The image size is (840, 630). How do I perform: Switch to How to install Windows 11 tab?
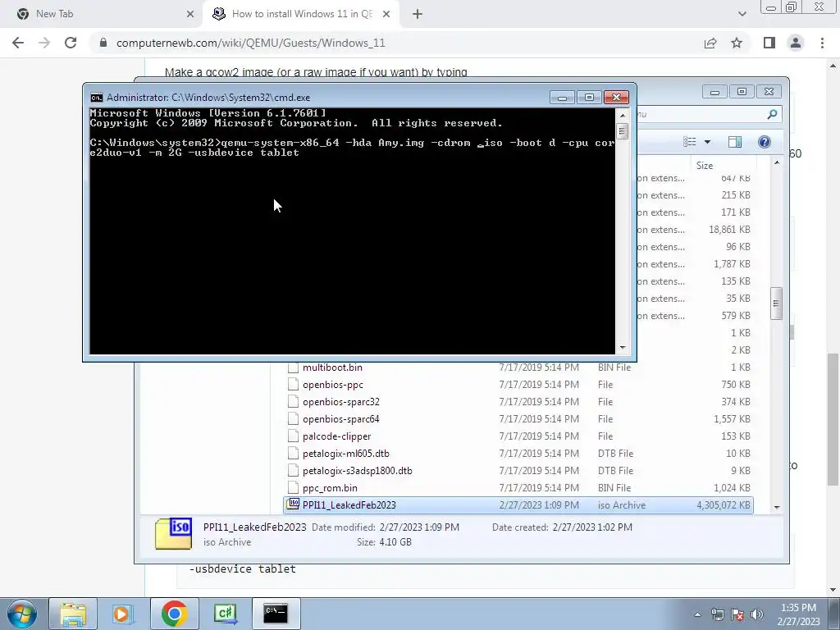click(x=303, y=14)
